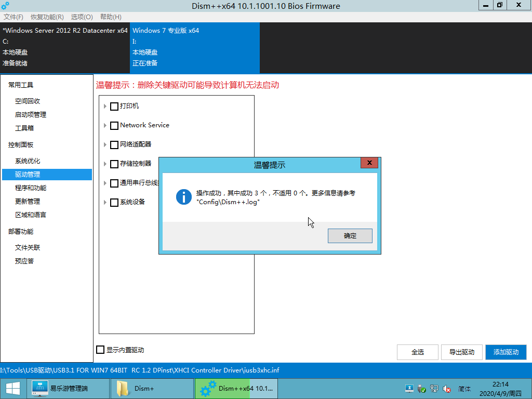Click the 简体 input method indicator

click(464, 389)
